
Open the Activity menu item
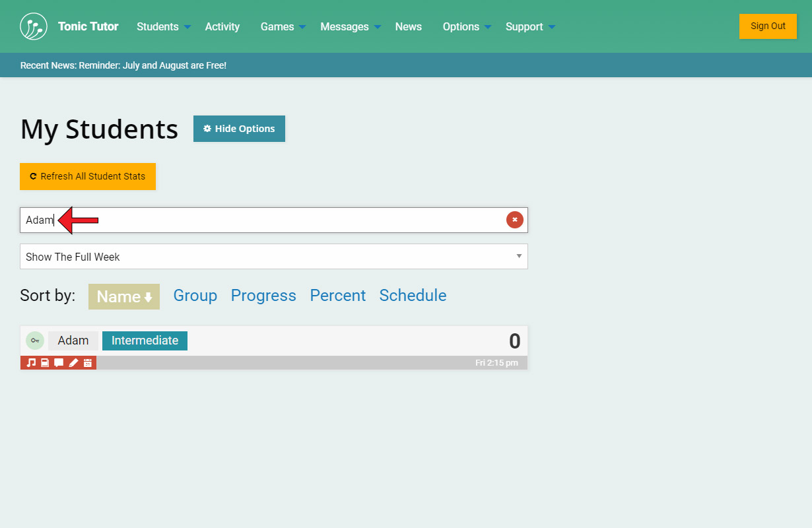point(222,26)
